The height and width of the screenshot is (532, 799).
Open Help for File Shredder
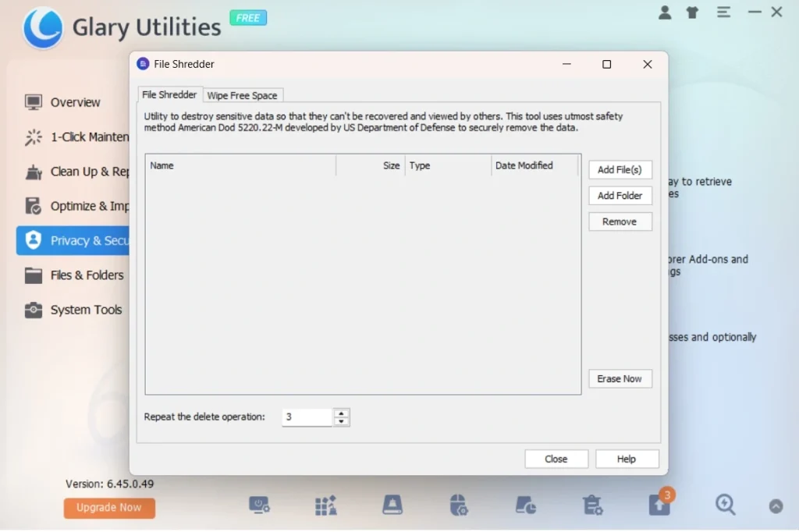[627, 459]
